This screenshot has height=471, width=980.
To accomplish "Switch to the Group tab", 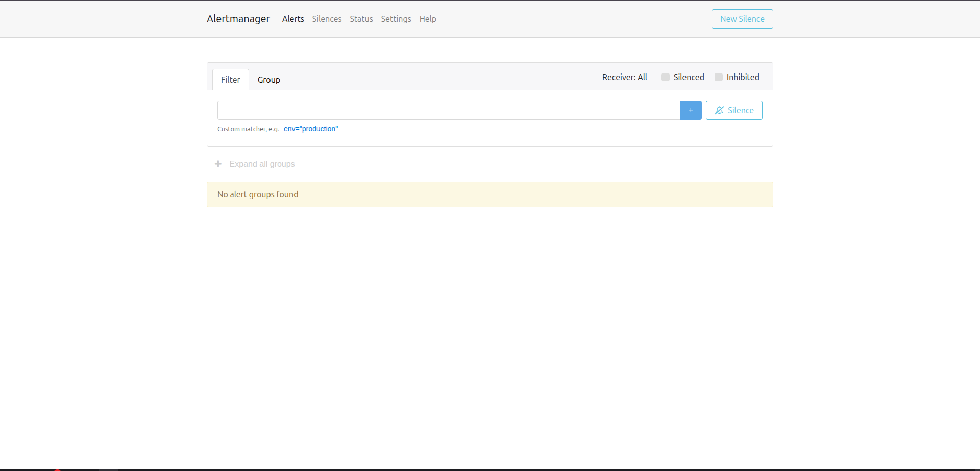I will (269, 80).
